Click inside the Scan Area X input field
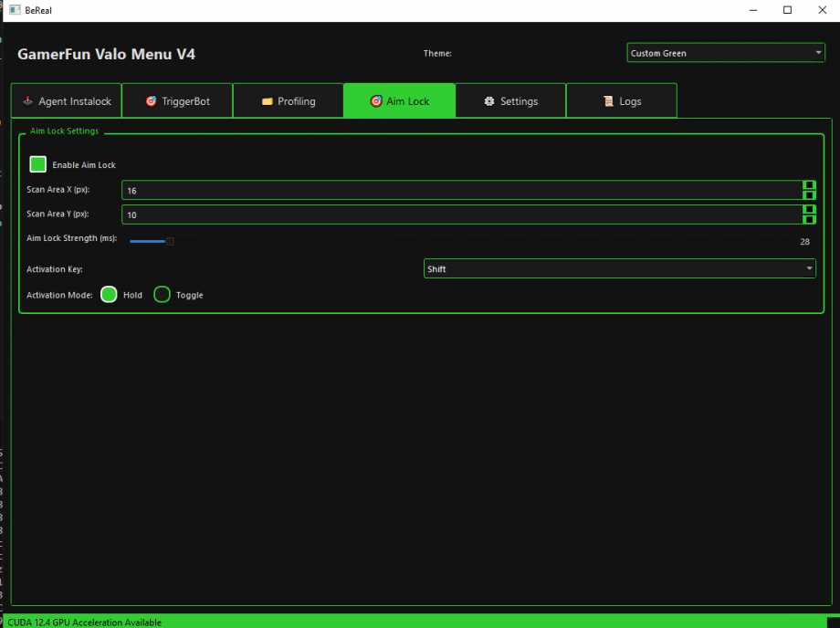The height and width of the screenshot is (628, 840). 365,190
